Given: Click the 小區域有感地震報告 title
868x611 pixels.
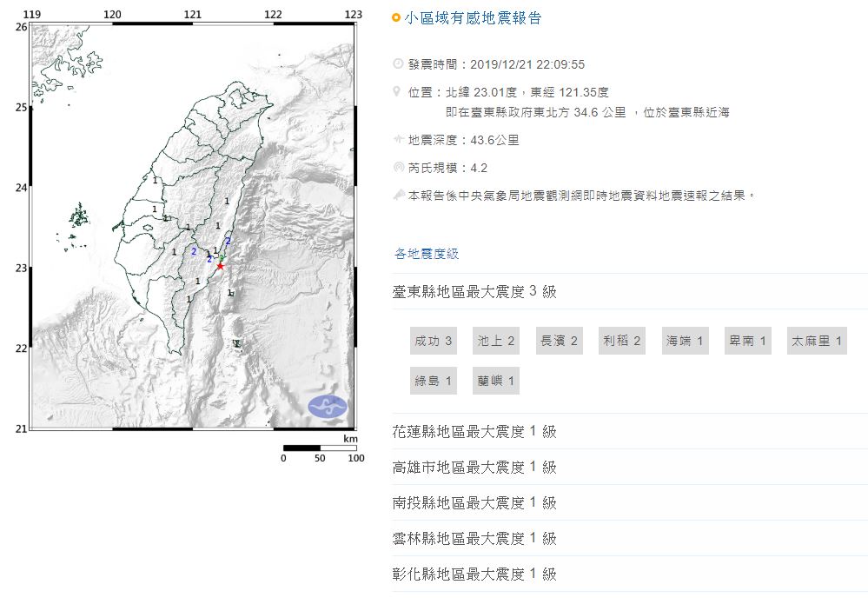Looking at the screenshot, I should point(473,17).
